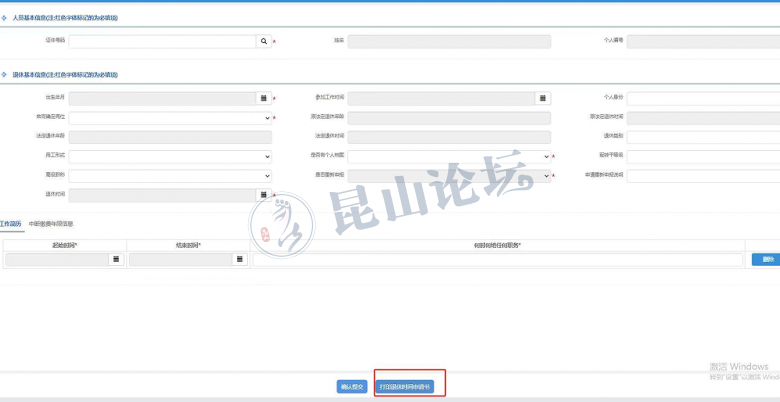Collapse the 退休基本信息 section icon
The height and width of the screenshot is (402, 780).
5,75
